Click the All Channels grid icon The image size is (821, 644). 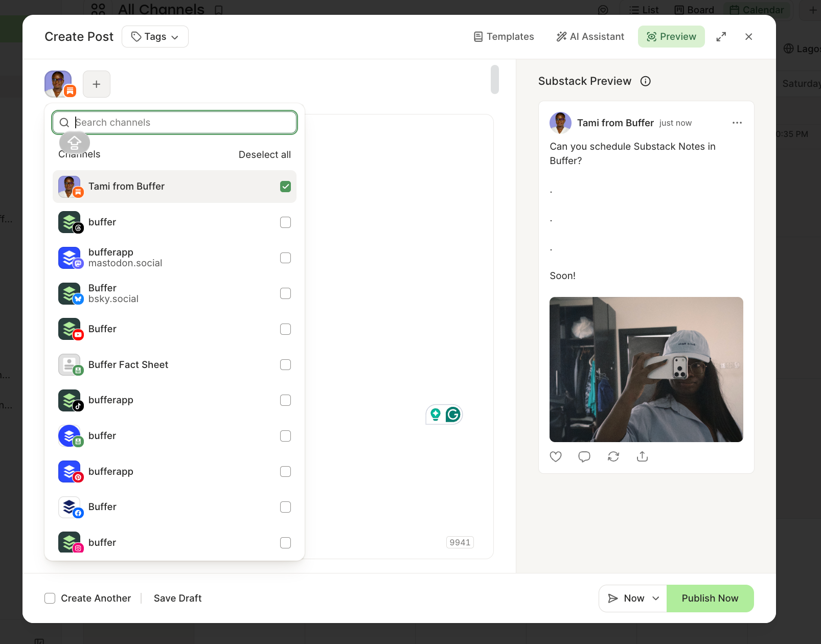98,9
